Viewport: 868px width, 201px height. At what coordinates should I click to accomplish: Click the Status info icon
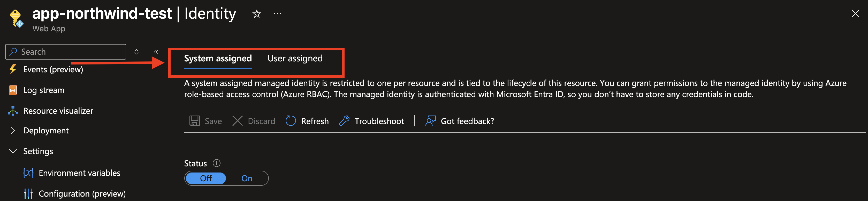click(217, 163)
